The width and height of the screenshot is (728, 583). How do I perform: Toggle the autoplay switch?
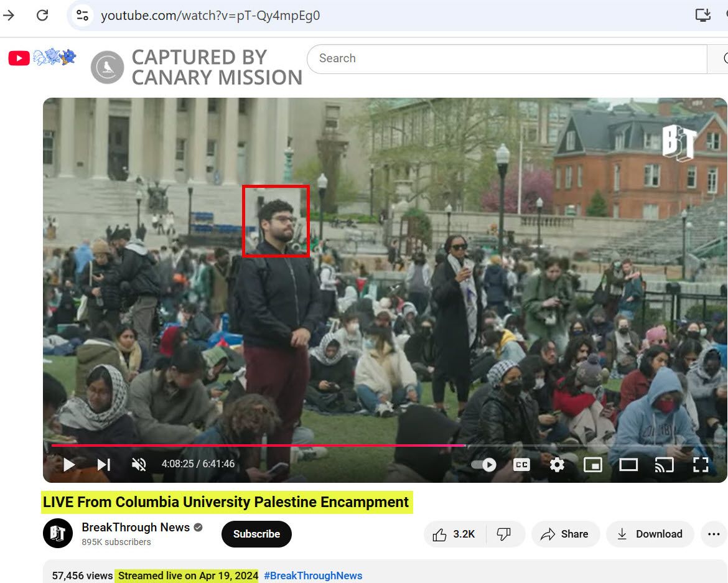(x=483, y=464)
